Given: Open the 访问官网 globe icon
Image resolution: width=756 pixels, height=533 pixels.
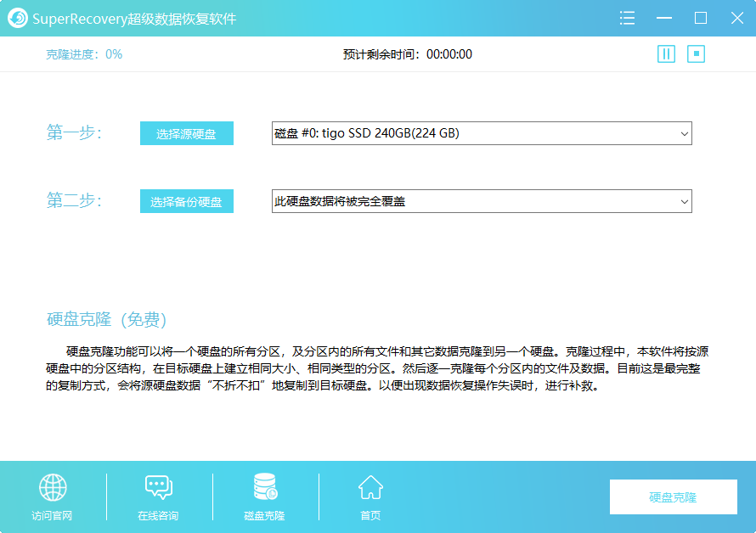Looking at the screenshot, I should click(53, 487).
